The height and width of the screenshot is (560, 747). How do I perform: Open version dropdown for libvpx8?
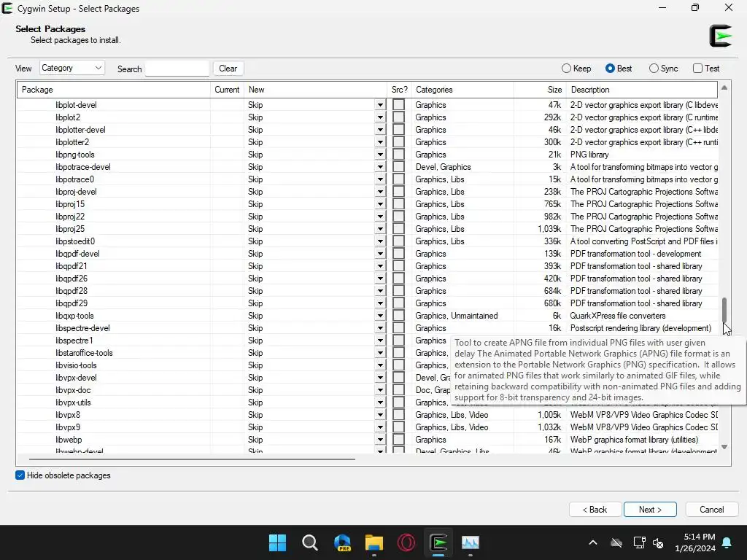tap(380, 415)
